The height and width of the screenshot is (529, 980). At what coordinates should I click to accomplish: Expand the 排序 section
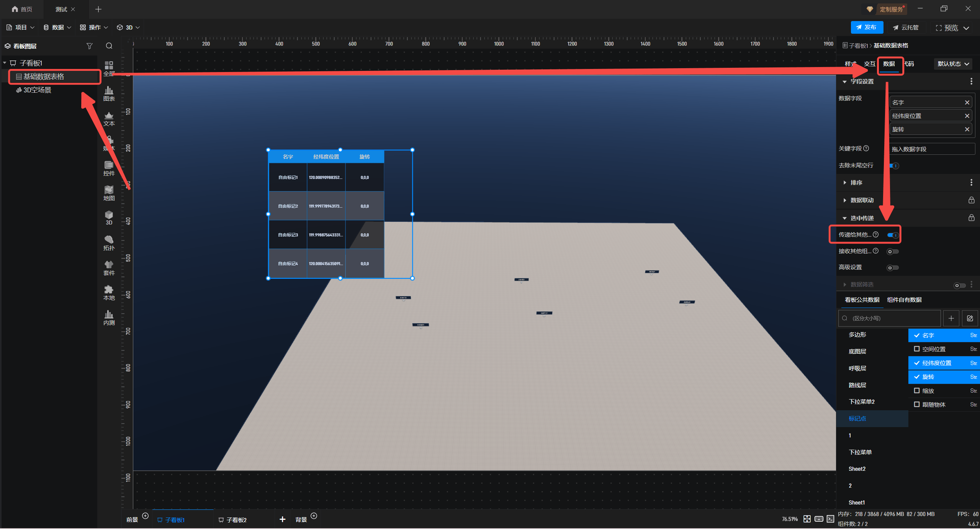(856, 183)
